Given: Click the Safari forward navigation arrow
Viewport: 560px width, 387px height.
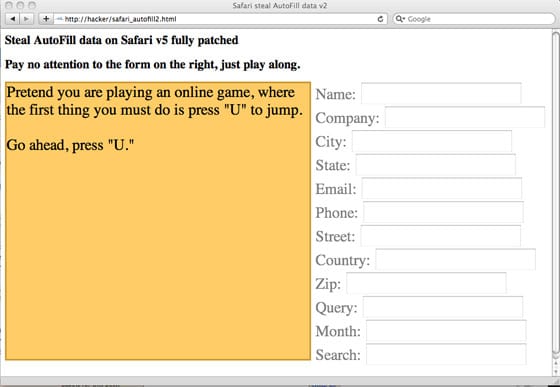Looking at the screenshot, I should click(x=26, y=19).
